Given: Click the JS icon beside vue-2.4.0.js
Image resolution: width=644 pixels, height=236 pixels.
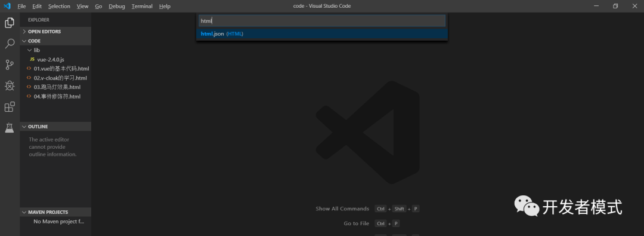Looking at the screenshot, I should tap(32, 59).
